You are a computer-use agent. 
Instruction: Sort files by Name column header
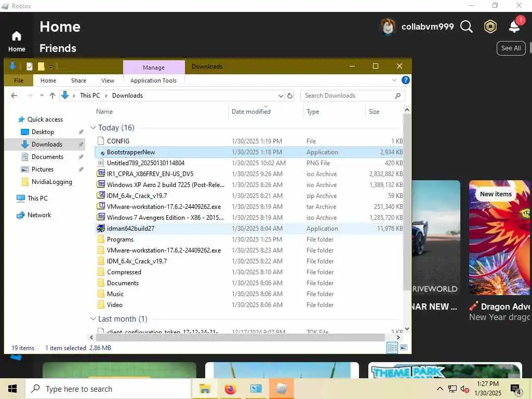[161, 112]
